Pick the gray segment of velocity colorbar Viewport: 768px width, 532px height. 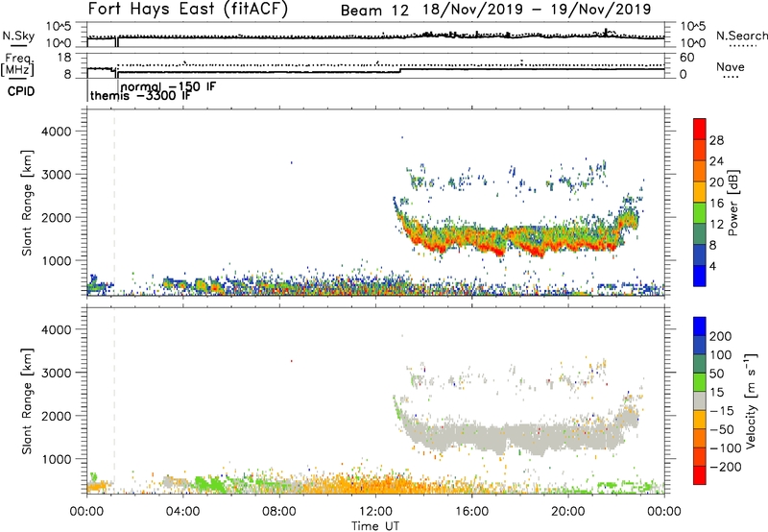(x=700, y=400)
